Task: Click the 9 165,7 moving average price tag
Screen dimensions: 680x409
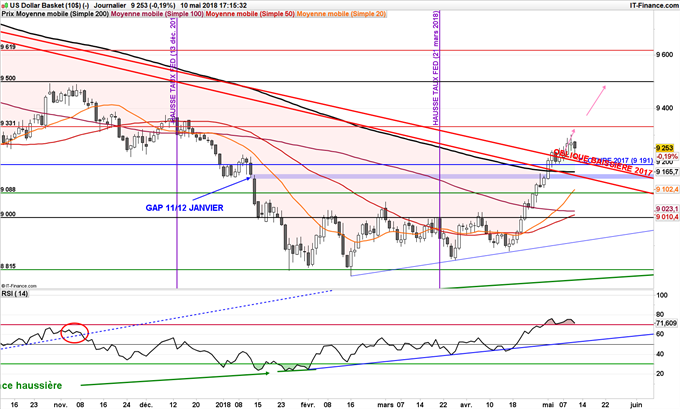Action: pos(667,172)
